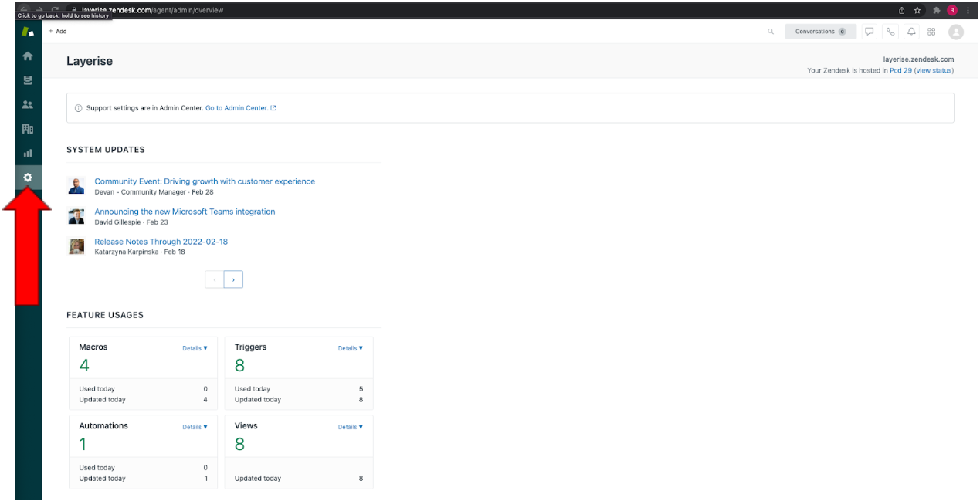
Task: Click Devan's author avatar thumbnail
Action: pos(76,185)
